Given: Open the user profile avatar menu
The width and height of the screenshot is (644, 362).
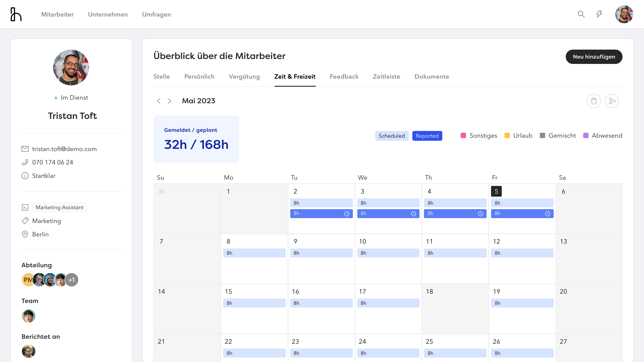Looking at the screenshot, I should tap(624, 14).
